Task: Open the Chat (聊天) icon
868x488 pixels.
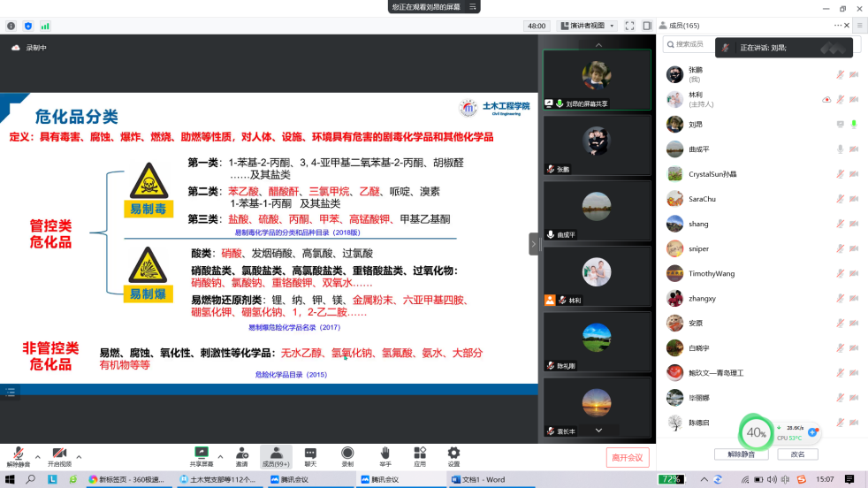Action: 310,455
